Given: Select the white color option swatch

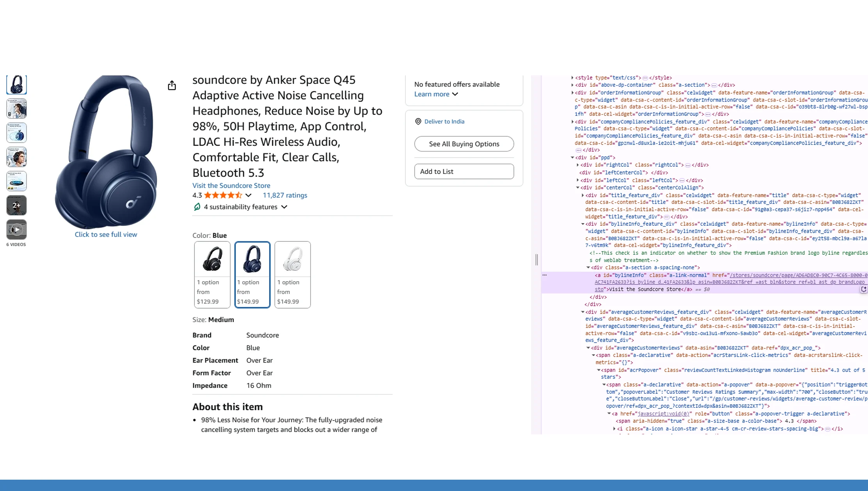Looking at the screenshot, I should click(292, 275).
